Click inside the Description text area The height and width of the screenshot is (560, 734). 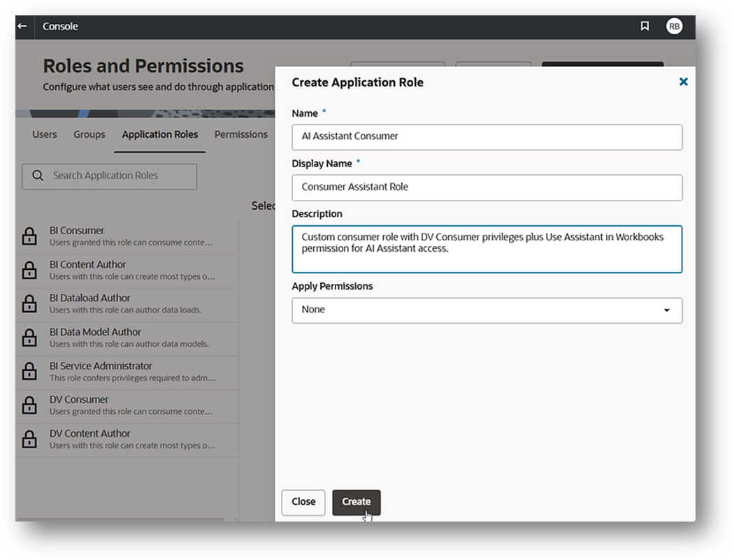pos(487,249)
